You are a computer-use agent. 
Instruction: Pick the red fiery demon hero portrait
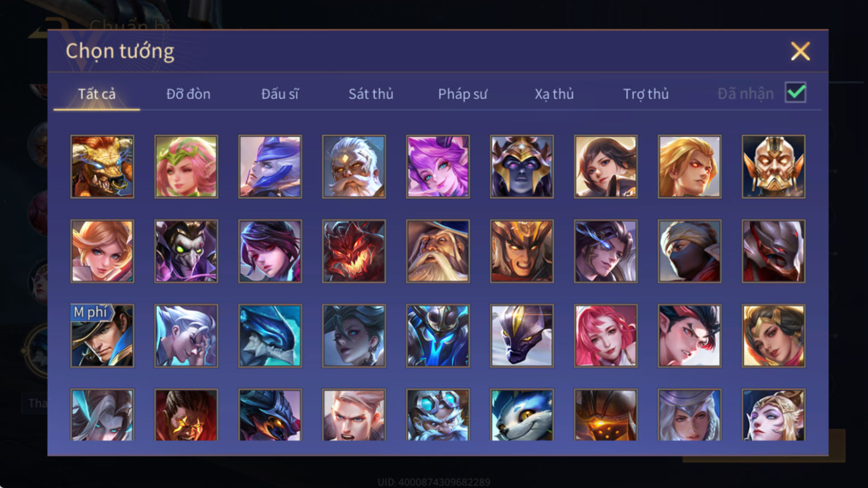[354, 251]
